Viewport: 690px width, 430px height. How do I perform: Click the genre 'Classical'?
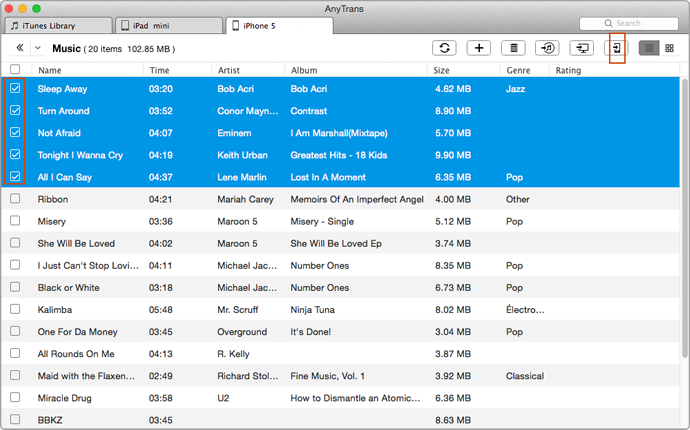coord(525,376)
